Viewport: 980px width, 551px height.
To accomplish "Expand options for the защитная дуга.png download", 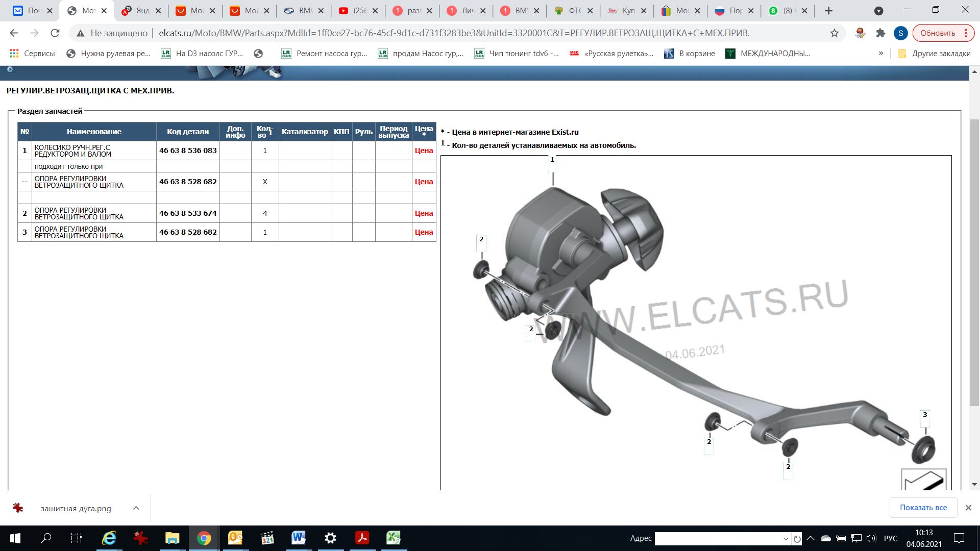I will click(136, 508).
